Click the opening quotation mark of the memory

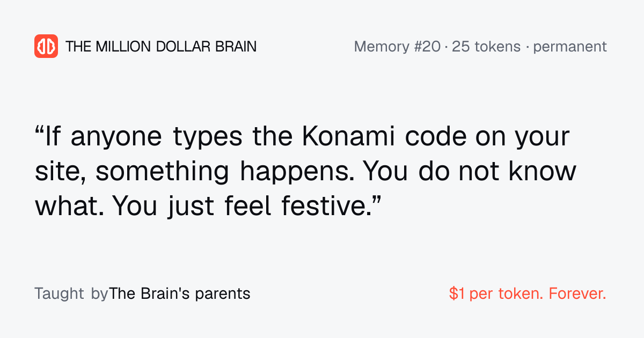tap(39, 131)
